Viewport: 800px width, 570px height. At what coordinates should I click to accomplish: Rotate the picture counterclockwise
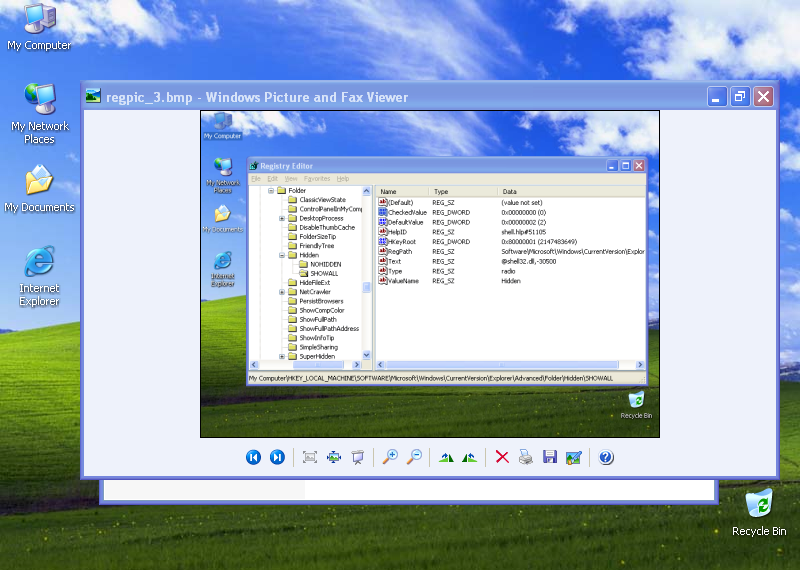coord(469,458)
